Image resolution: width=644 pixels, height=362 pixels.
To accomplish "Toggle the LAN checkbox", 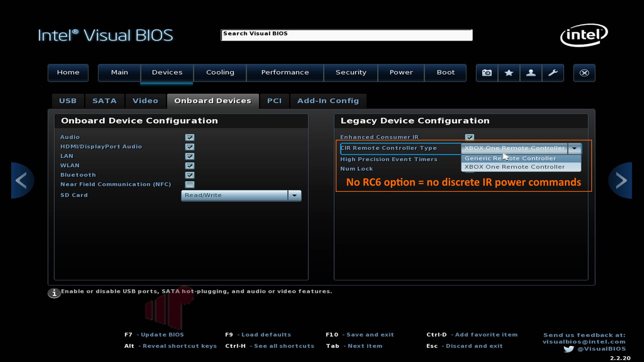I will click(190, 156).
